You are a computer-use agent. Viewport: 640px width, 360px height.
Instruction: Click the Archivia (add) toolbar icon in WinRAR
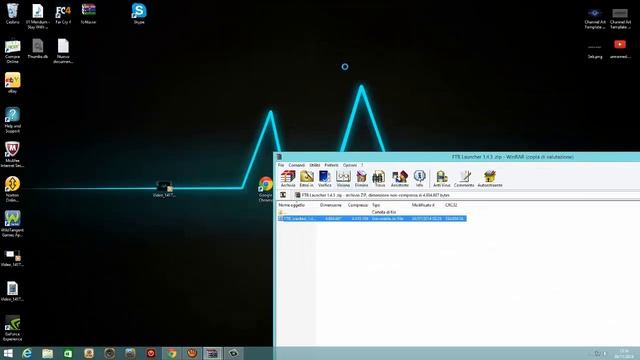click(x=288, y=179)
